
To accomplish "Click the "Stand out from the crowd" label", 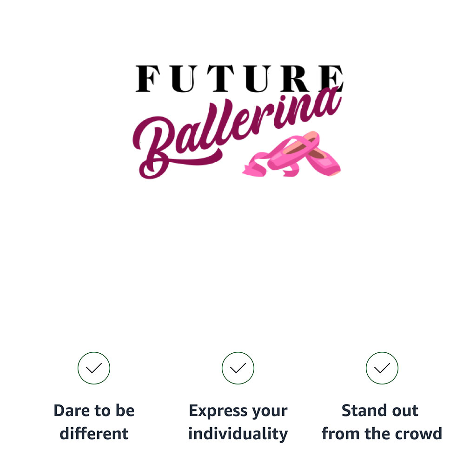I will pos(382,422).
